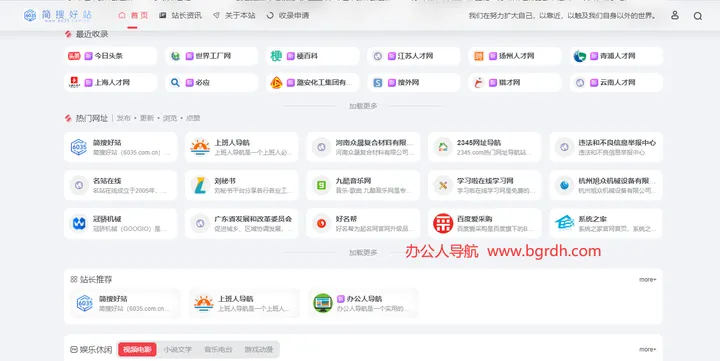Viewport: 720px width, 361px height.
Task: Select the 视频电影 tab
Action: tap(137, 350)
